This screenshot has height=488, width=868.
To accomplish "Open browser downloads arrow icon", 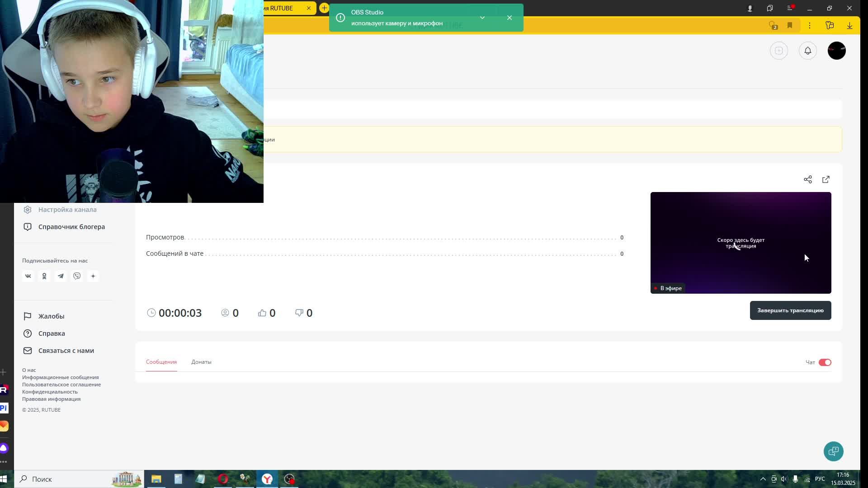I will pos(849,26).
